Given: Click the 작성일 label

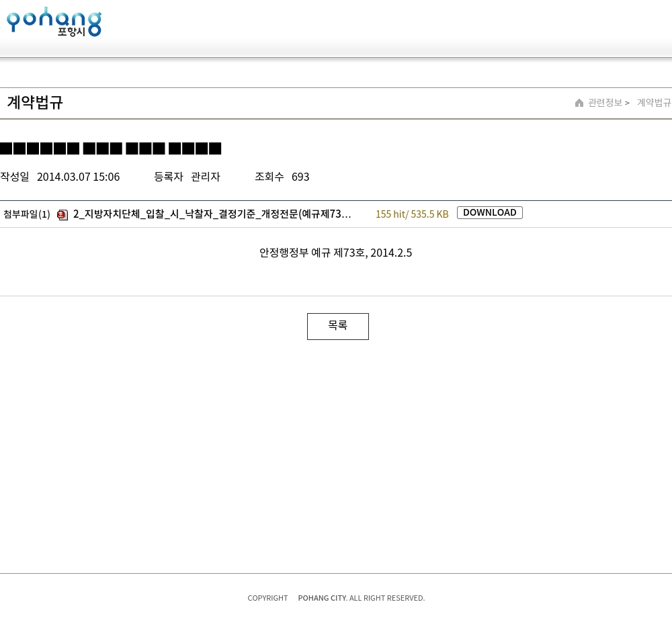Looking at the screenshot, I should point(15,177).
